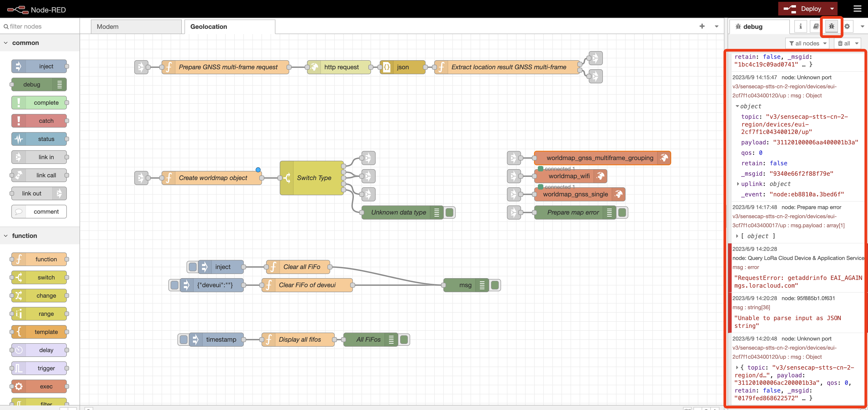
Task: Open the configuration nodes gear icon
Action: click(847, 26)
